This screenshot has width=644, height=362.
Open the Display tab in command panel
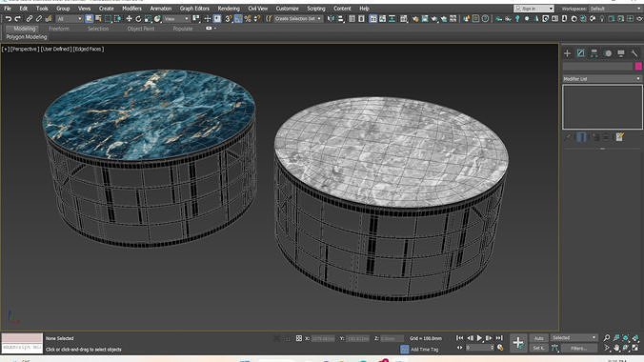coord(621,53)
